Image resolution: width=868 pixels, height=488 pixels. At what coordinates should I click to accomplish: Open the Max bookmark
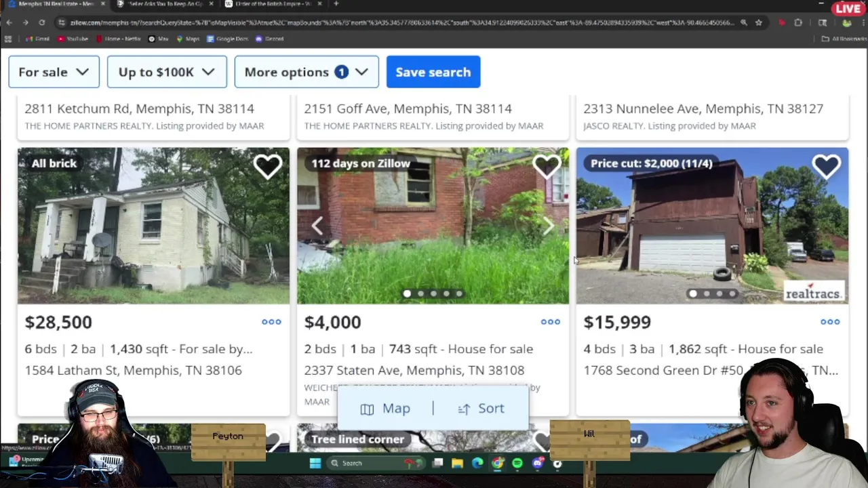pos(159,39)
